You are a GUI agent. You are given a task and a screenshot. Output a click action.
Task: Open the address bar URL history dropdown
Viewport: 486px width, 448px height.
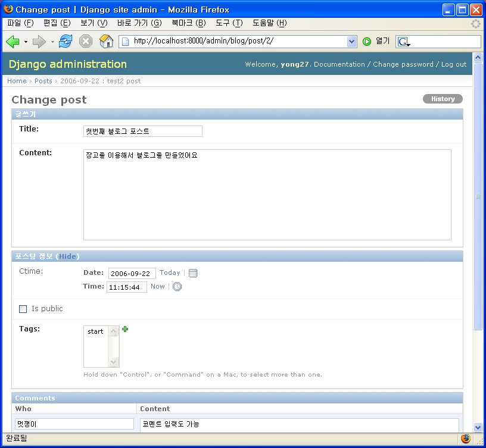(x=351, y=42)
